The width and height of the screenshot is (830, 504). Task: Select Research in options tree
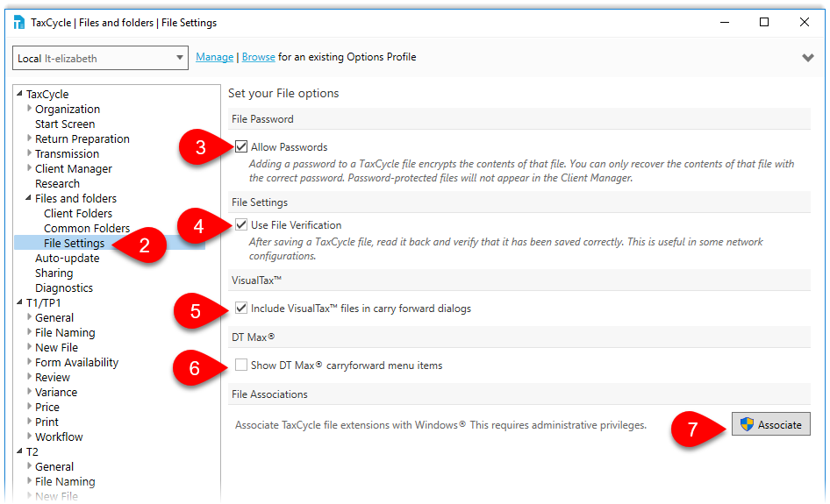point(57,183)
